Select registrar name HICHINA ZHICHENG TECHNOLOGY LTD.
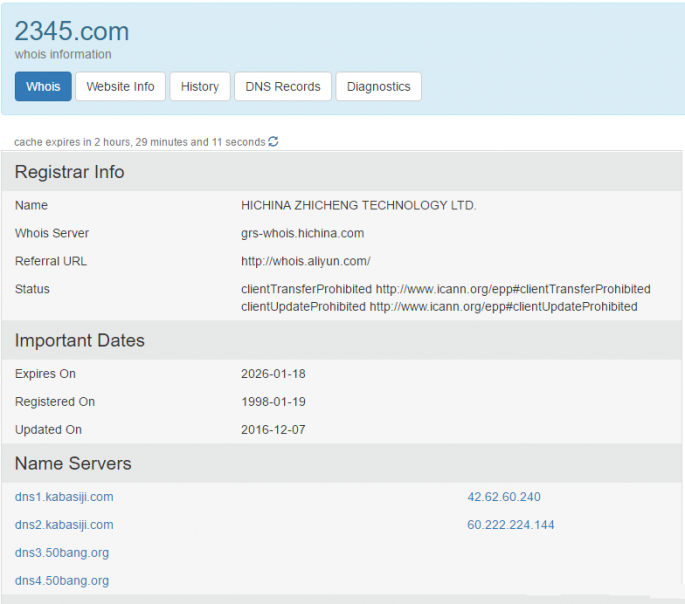685x604 pixels. click(359, 205)
